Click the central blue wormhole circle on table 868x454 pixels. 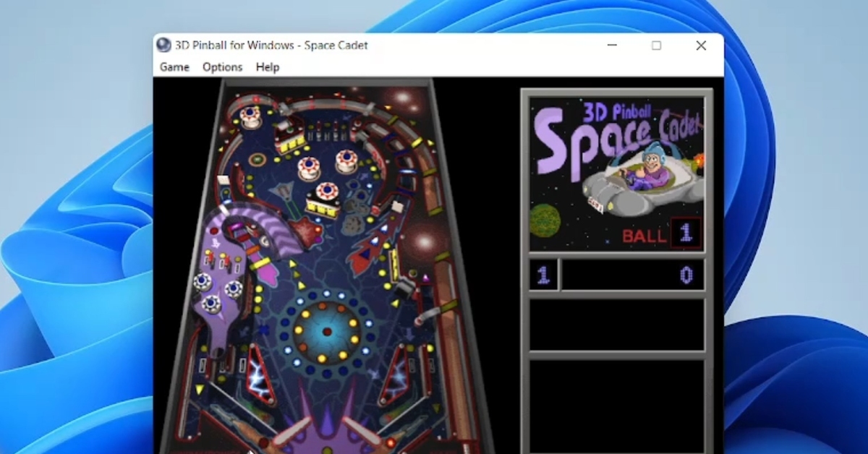click(x=326, y=332)
